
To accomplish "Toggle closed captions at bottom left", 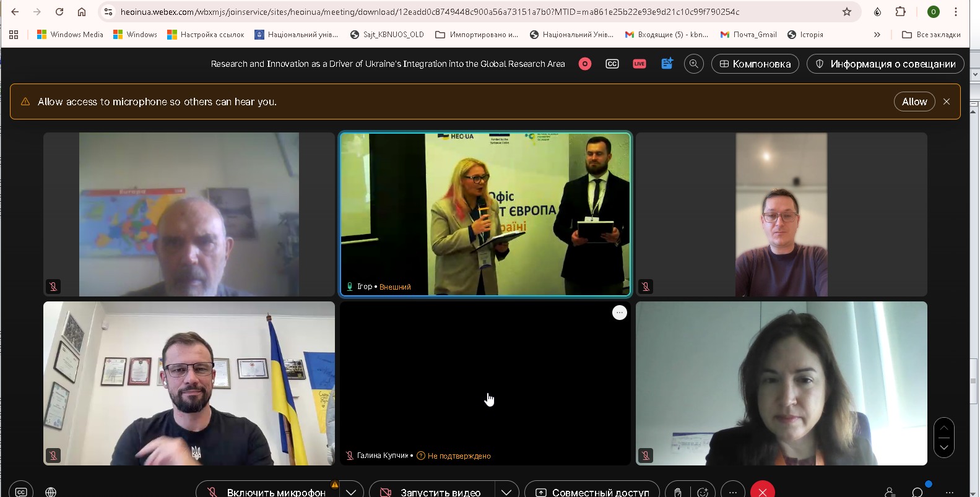I will point(21,491).
